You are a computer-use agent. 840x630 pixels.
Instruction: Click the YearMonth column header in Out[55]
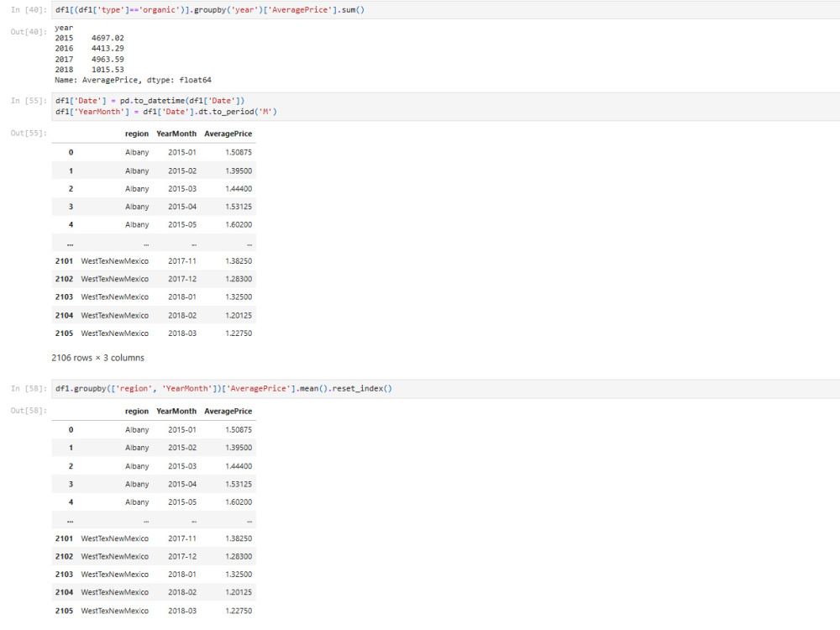[176, 134]
